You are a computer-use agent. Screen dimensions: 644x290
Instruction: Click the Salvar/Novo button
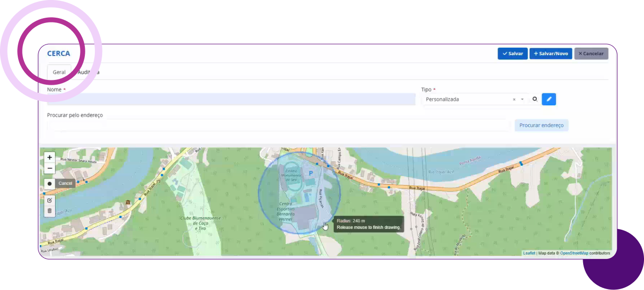point(551,54)
